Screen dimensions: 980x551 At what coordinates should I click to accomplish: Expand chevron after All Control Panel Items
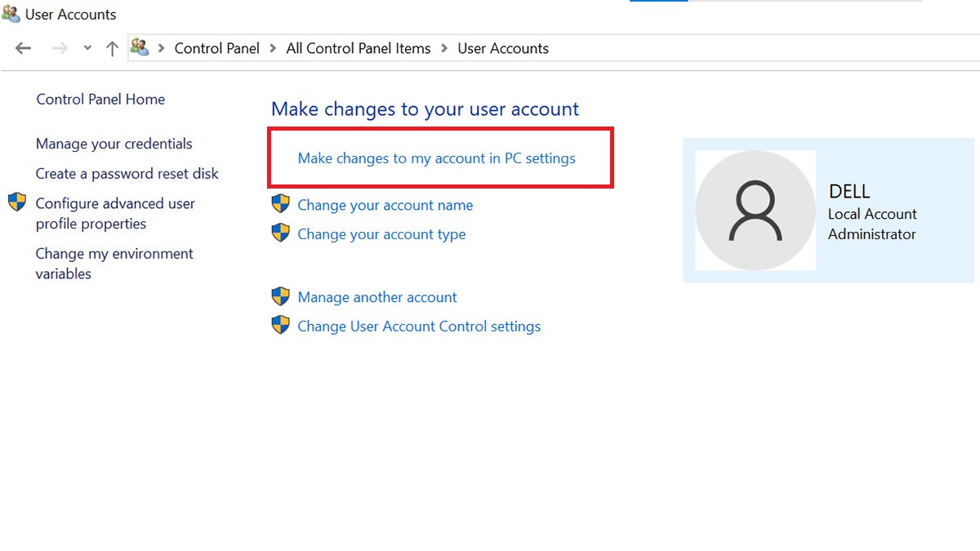[x=444, y=49]
